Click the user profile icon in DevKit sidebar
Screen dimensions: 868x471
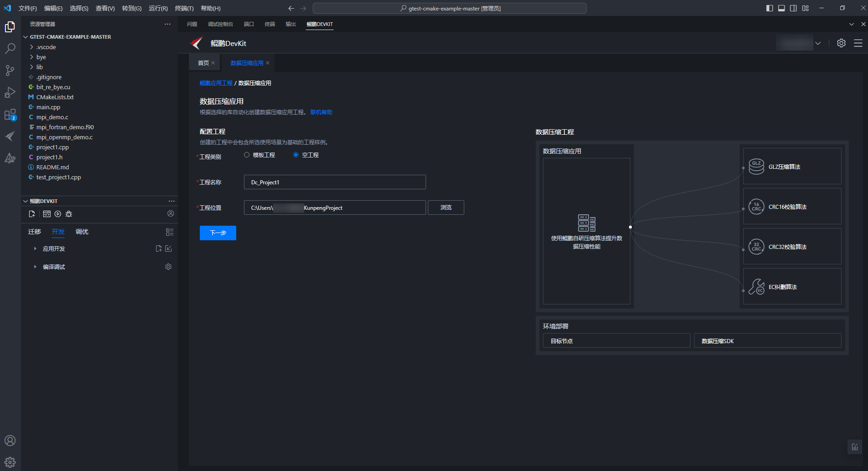point(171,213)
